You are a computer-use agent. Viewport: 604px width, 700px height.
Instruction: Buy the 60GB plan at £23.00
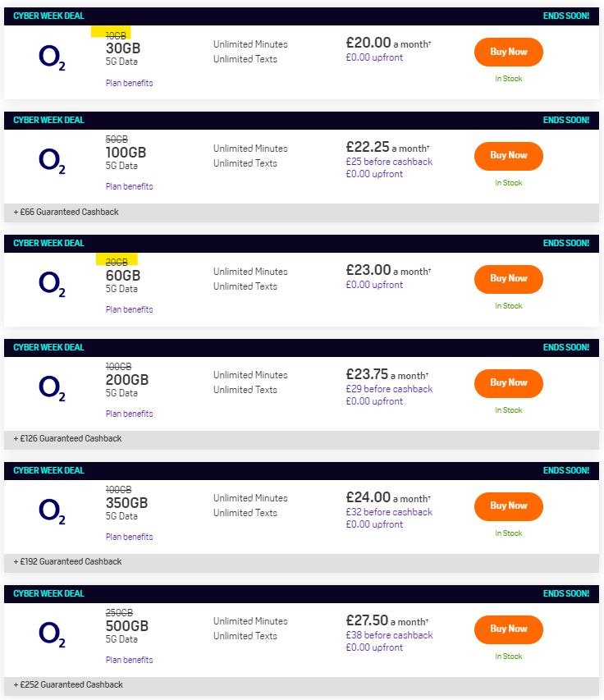point(509,279)
